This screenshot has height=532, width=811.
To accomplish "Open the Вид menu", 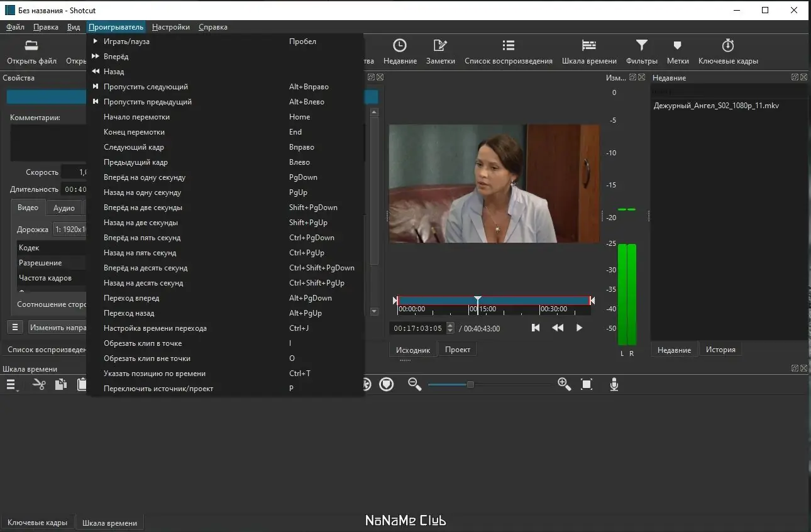I will click(74, 27).
